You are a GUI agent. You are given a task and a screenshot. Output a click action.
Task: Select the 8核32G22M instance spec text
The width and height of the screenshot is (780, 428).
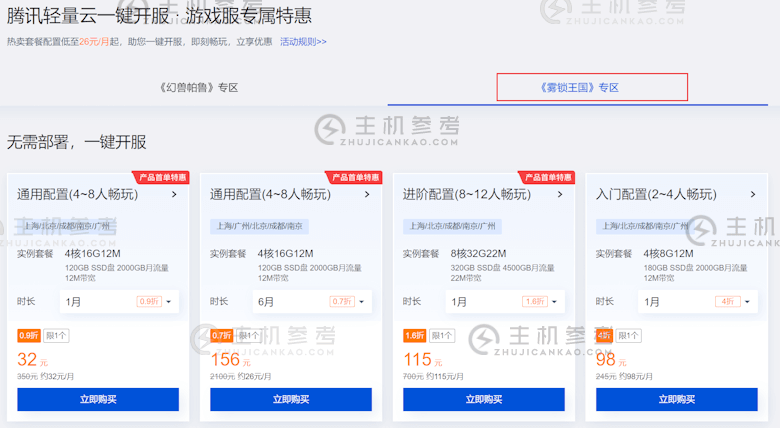(x=479, y=254)
